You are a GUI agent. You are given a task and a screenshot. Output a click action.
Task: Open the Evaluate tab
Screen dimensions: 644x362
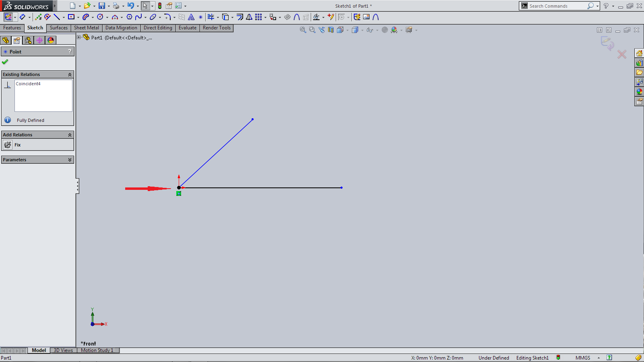point(187,28)
